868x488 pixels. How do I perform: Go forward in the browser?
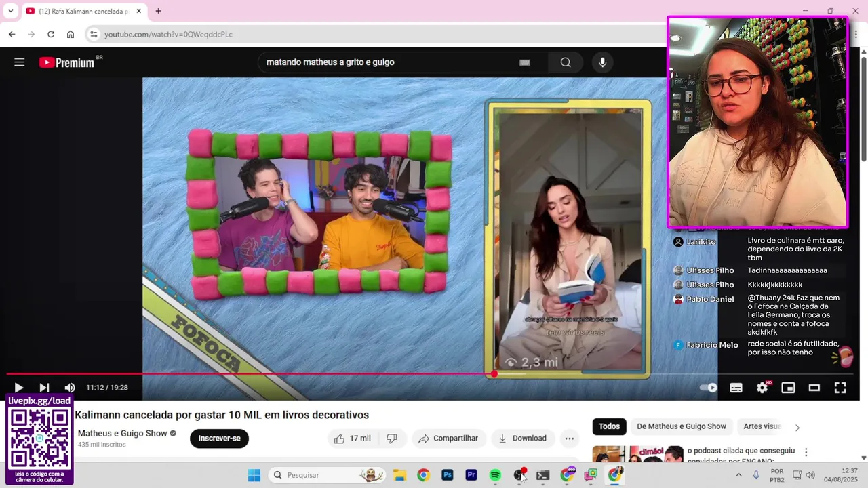pos(31,34)
